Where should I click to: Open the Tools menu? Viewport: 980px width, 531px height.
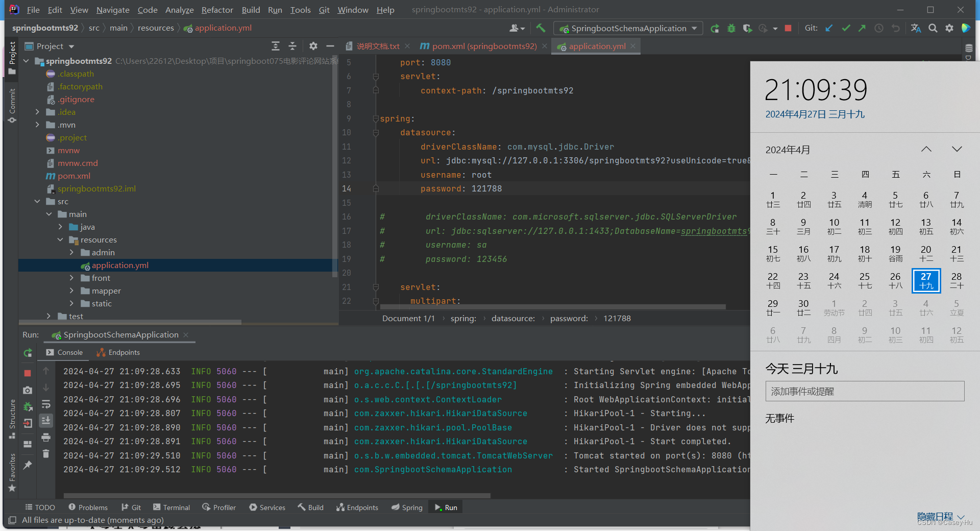point(300,10)
